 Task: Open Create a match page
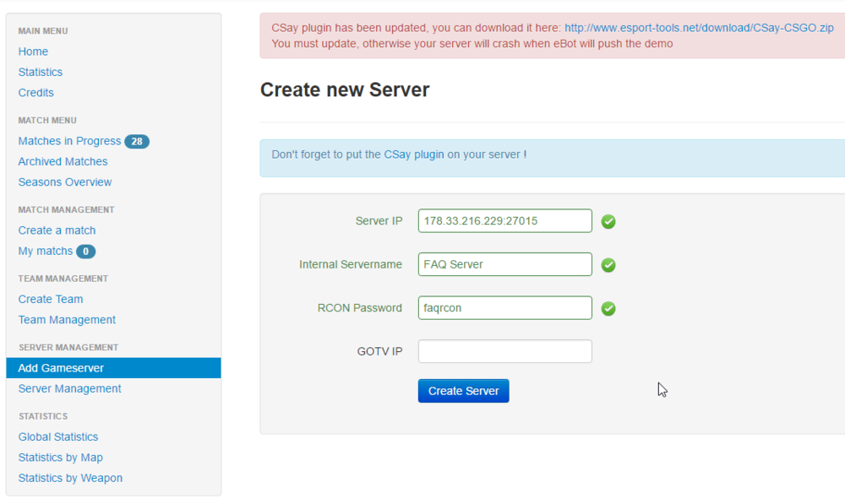click(57, 230)
